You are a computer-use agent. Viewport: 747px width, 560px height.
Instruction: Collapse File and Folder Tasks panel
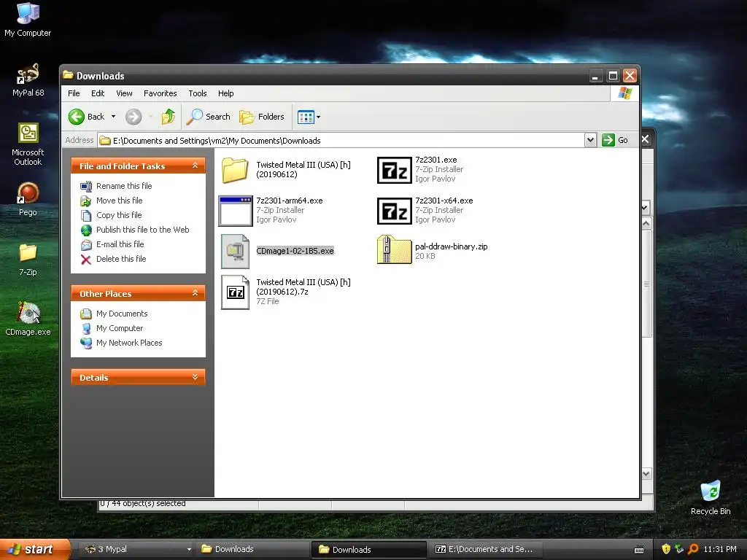click(195, 166)
